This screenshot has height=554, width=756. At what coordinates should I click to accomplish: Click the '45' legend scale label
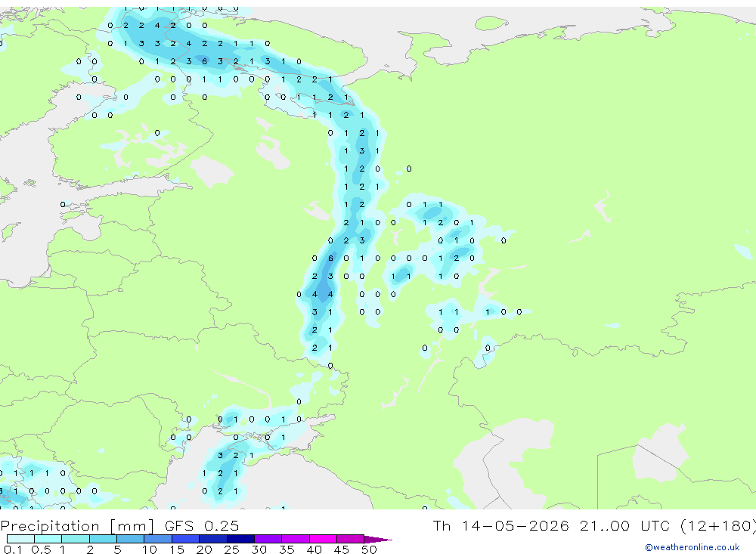[342, 549]
